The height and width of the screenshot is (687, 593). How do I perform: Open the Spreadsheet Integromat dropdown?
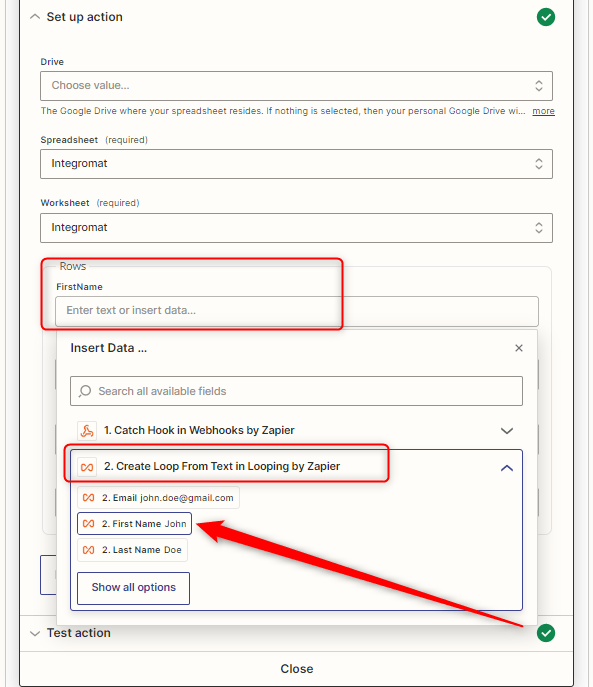click(x=296, y=164)
